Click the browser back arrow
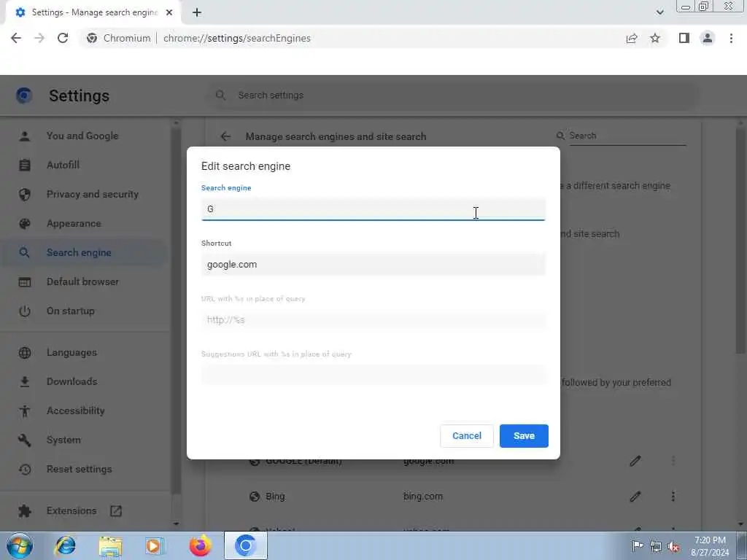 pos(16,38)
